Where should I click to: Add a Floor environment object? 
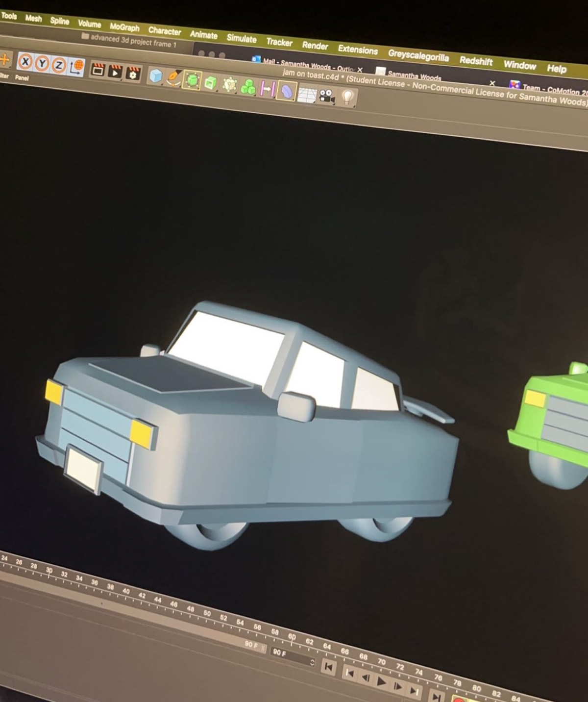[307, 94]
